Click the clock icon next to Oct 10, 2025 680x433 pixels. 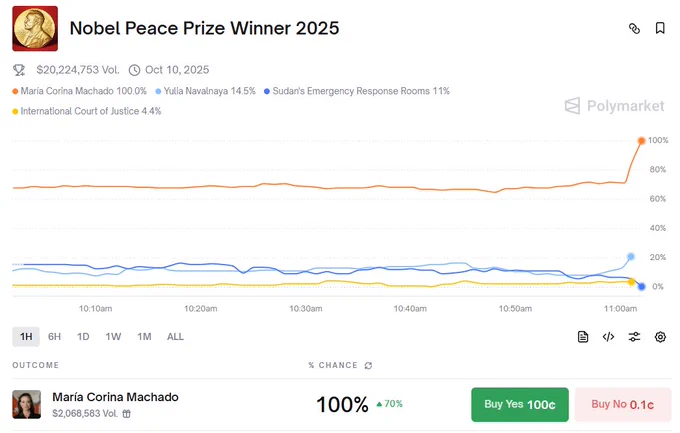(x=134, y=70)
